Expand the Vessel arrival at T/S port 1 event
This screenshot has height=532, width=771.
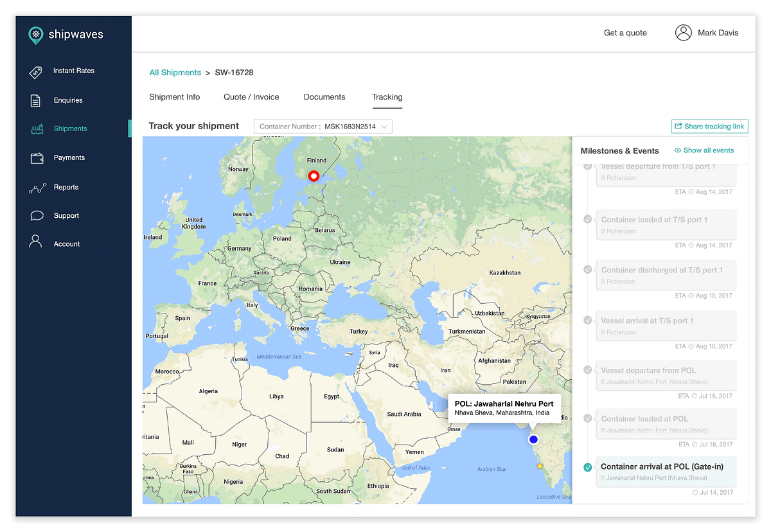tap(666, 325)
